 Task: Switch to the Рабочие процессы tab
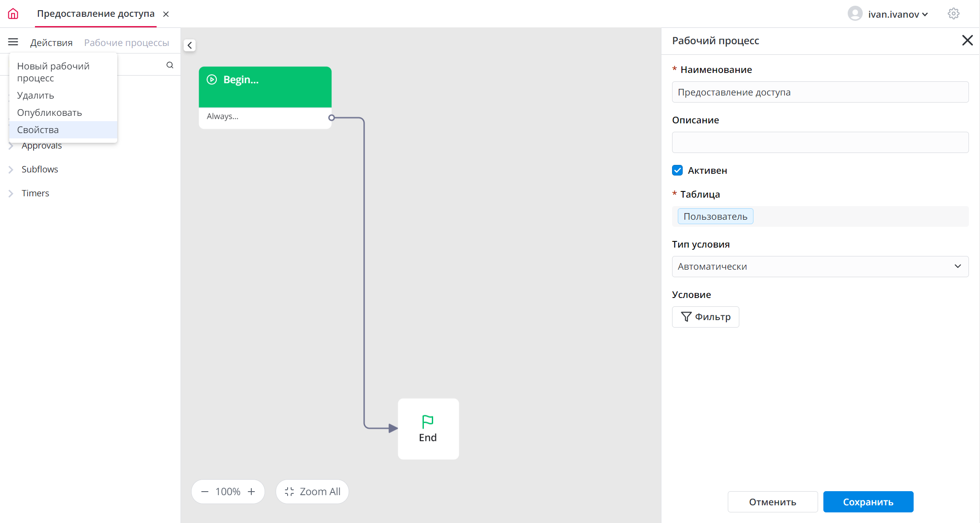(127, 42)
